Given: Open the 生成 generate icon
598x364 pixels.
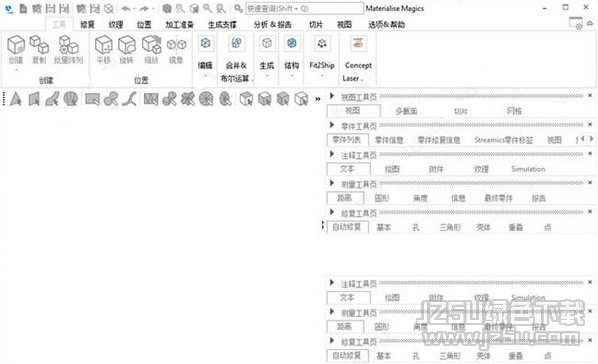Looking at the screenshot, I should click(267, 43).
